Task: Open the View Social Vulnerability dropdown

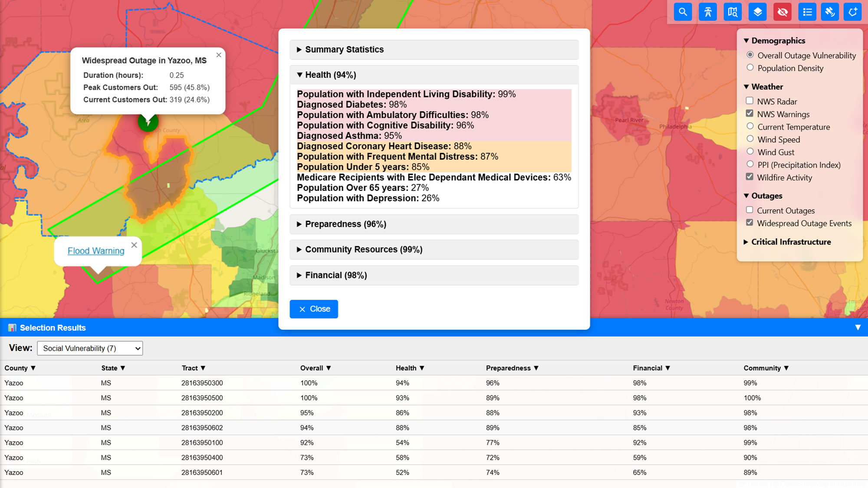Action: point(90,348)
